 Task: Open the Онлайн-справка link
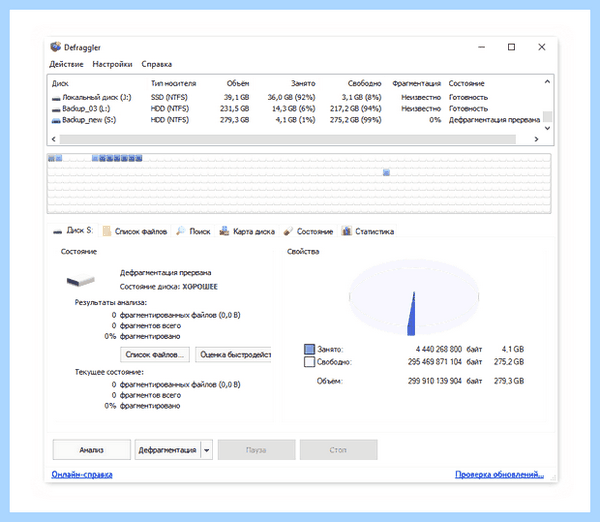(x=82, y=475)
